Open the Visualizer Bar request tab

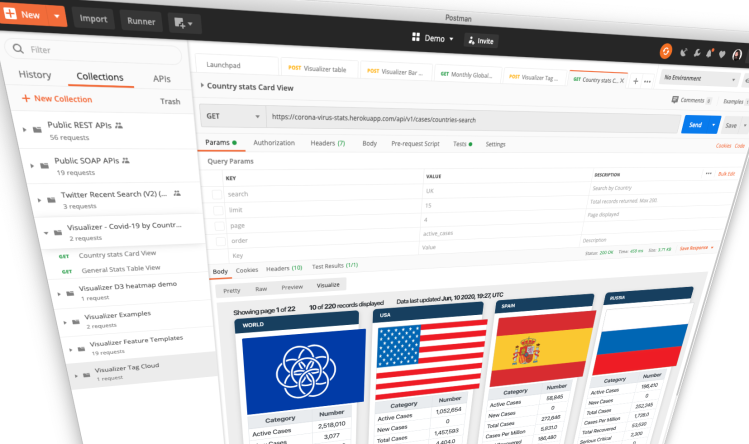[395, 72]
